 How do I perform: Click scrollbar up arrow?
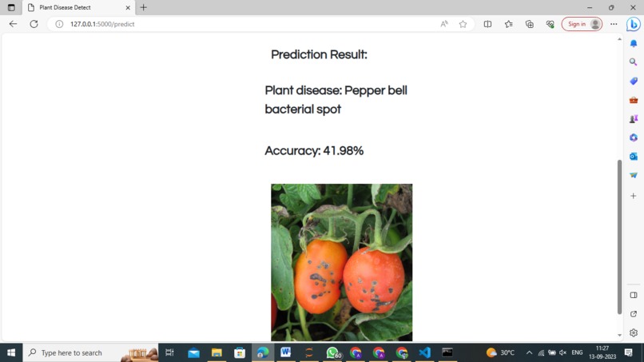[x=619, y=39]
